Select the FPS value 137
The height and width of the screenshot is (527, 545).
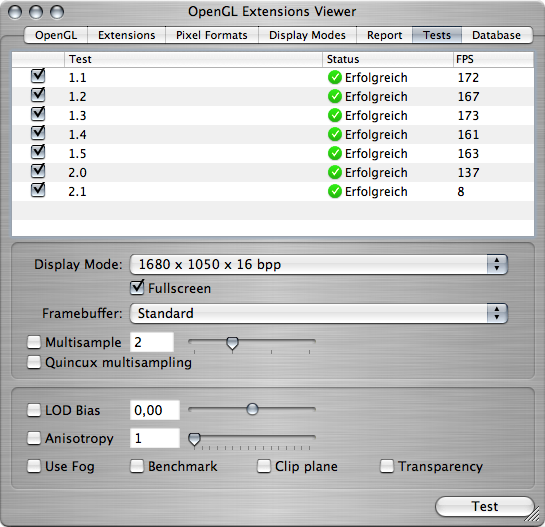tap(468, 172)
